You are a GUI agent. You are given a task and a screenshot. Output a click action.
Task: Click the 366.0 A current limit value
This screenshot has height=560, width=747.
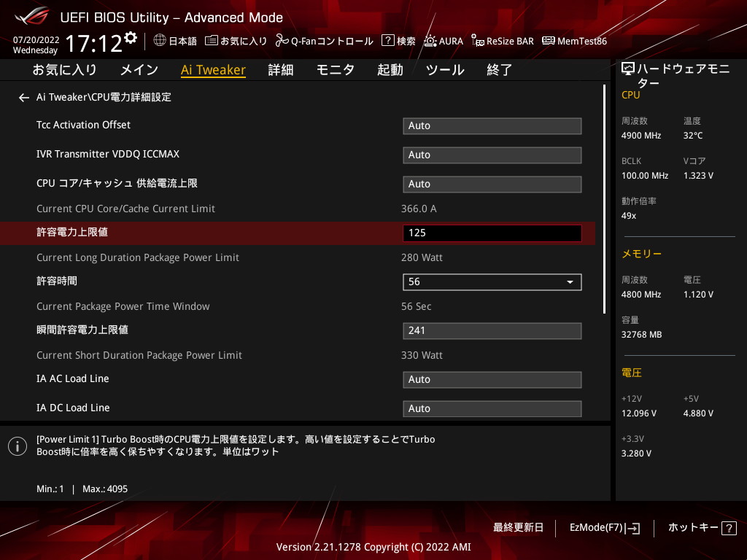pyautogui.click(x=419, y=209)
